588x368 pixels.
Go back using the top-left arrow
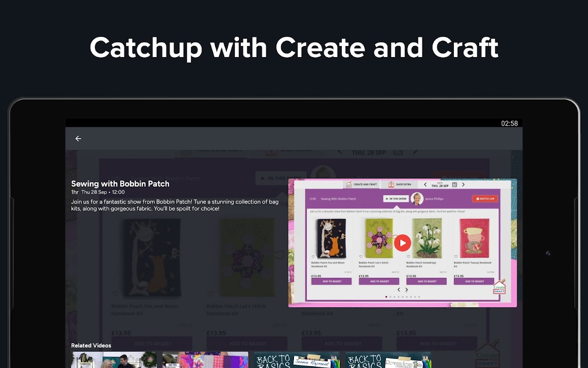pyautogui.click(x=78, y=138)
